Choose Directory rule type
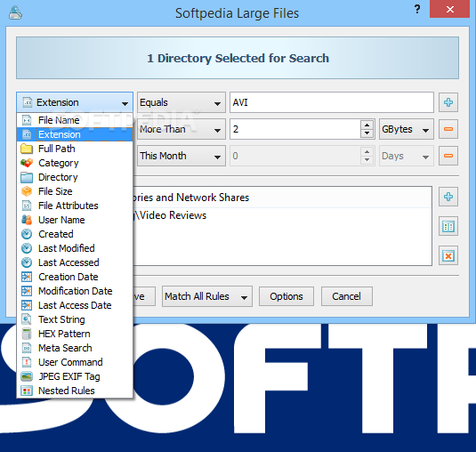The width and height of the screenshot is (476, 452). coord(75,177)
